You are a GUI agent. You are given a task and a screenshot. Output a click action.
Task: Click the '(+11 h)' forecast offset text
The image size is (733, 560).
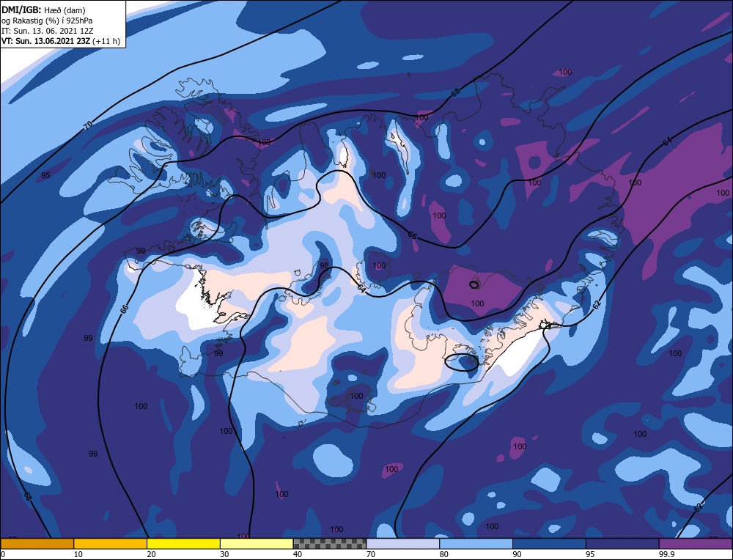[106, 41]
